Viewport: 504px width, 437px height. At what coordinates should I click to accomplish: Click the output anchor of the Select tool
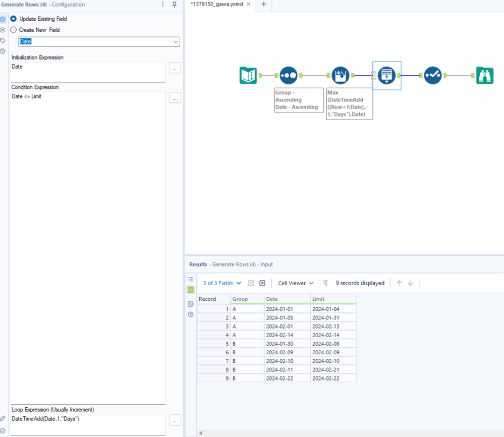pos(445,75)
